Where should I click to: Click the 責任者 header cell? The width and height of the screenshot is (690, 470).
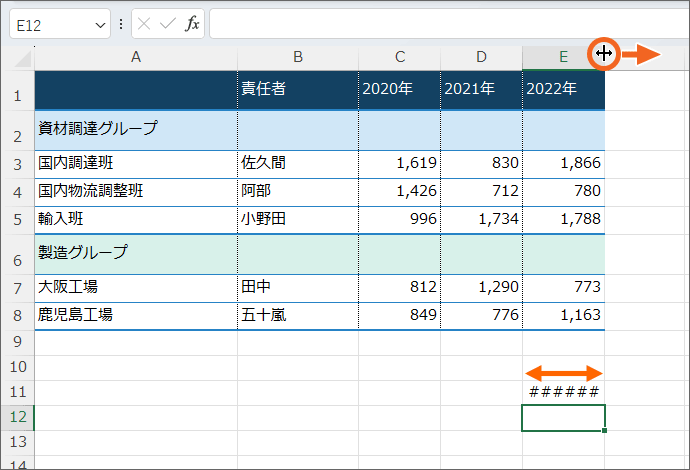click(298, 90)
